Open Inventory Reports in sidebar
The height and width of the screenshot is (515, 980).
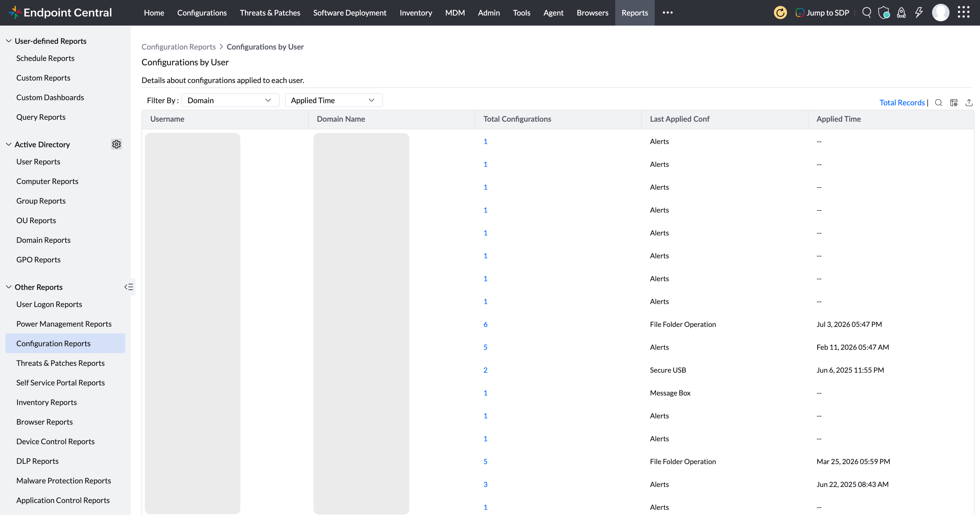coord(46,402)
